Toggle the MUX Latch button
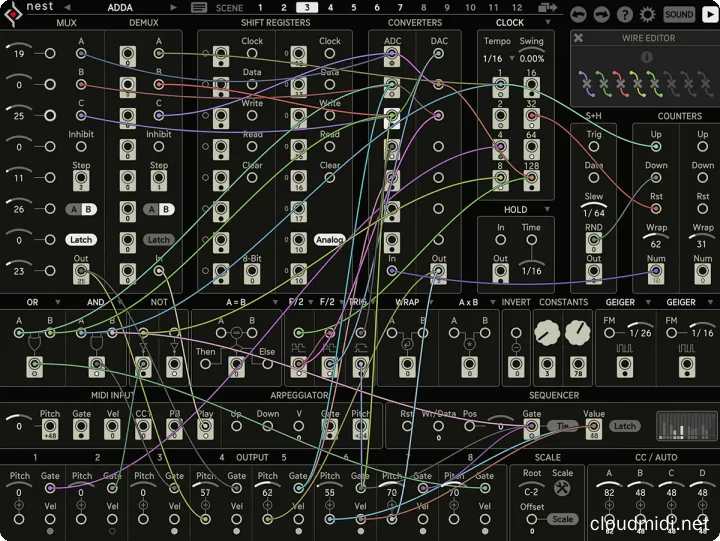720x541 pixels. (81, 240)
